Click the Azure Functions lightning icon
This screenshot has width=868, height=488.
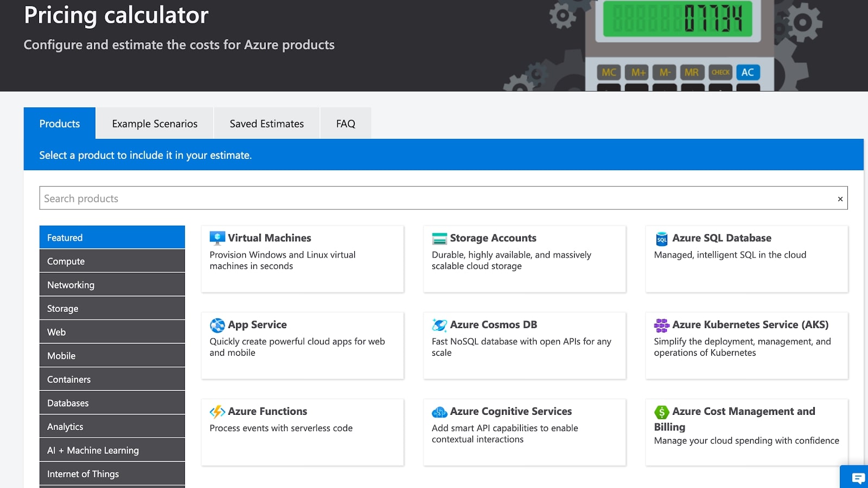pyautogui.click(x=218, y=412)
